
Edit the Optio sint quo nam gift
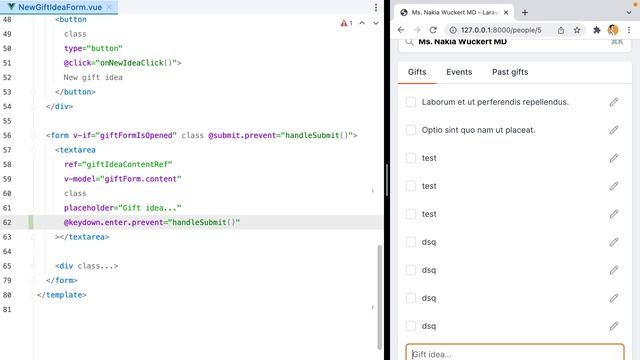coord(613,130)
